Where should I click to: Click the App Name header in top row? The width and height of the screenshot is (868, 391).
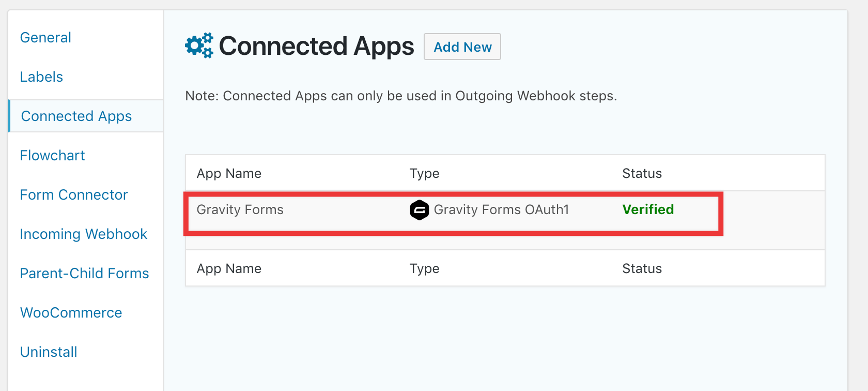(x=229, y=173)
